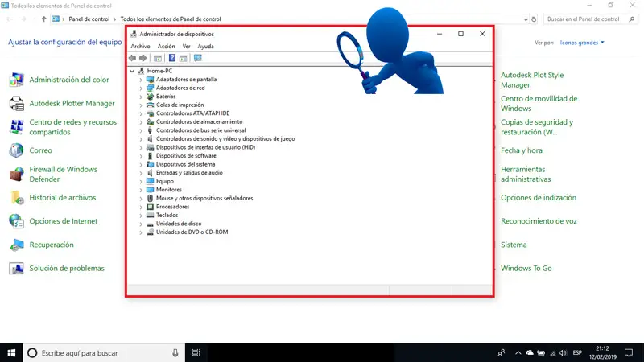644x362 pixels.
Task: Click the Panel de control breadcrumb
Action: point(89,19)
